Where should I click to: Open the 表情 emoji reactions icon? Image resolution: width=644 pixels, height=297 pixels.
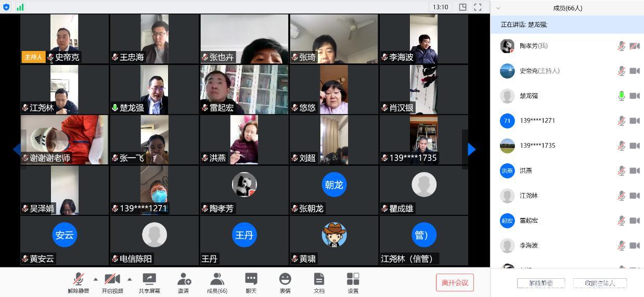click(285, 279)
